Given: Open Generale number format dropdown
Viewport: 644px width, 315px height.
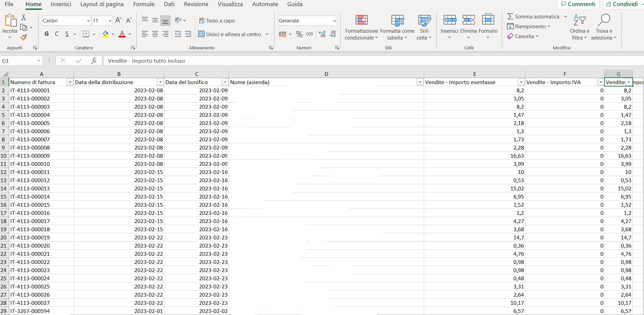Looking at the screenshot, I should point(334,21).
